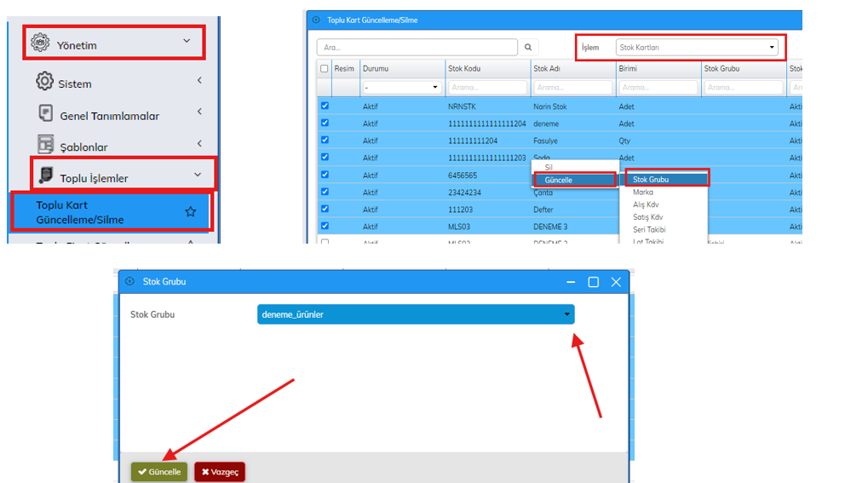Click the Toplu İşlemler icon
This screenshot has width=868, height=483.
click(46, 176)
